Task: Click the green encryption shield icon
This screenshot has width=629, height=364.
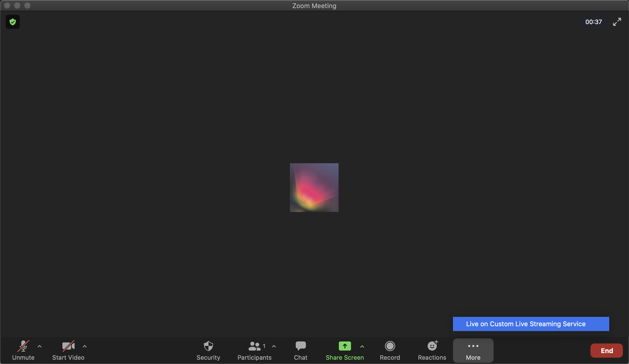Action: [x=13, y=22]
